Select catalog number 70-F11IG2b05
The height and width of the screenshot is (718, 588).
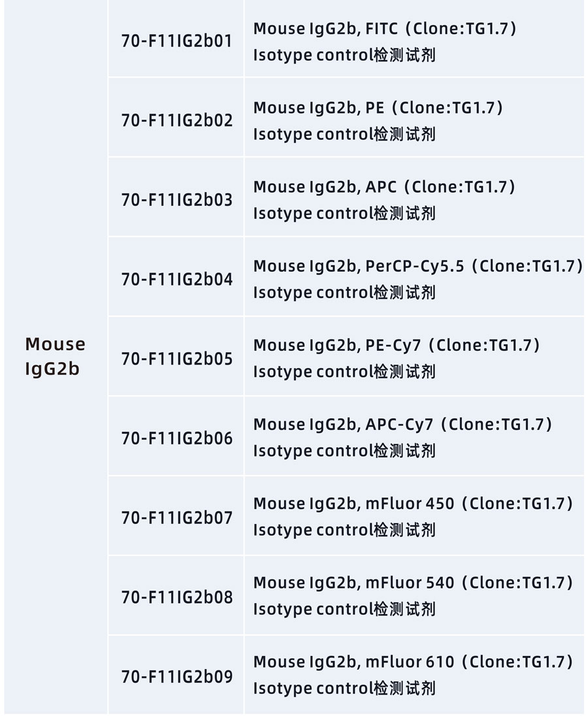[x=176, y=359]
